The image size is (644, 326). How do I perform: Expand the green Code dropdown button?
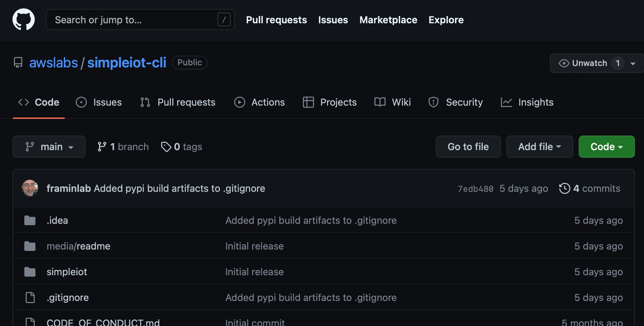606,147
